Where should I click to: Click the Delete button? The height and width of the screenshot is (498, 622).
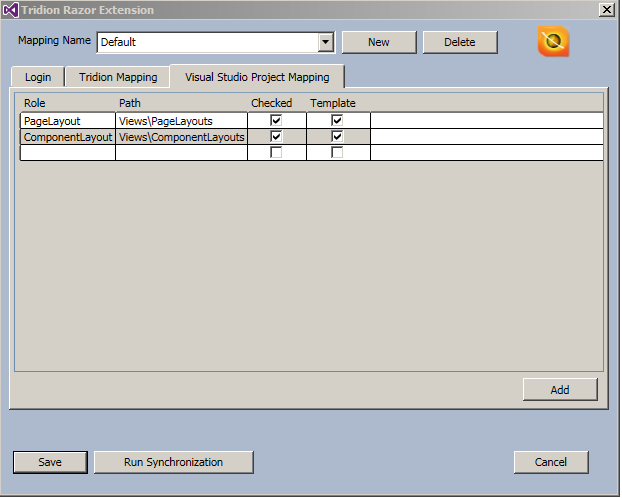tap(460, 42)
